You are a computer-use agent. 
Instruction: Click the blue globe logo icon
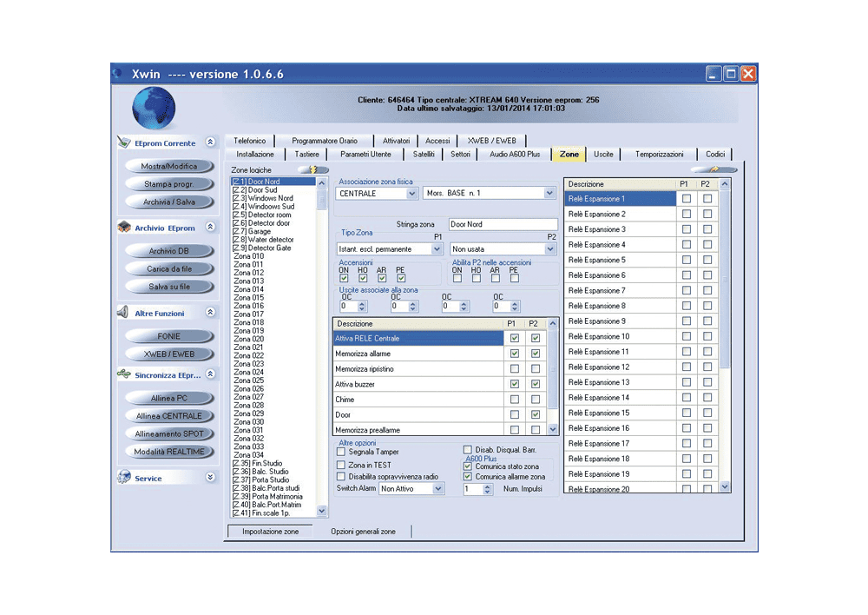(154, 109)
